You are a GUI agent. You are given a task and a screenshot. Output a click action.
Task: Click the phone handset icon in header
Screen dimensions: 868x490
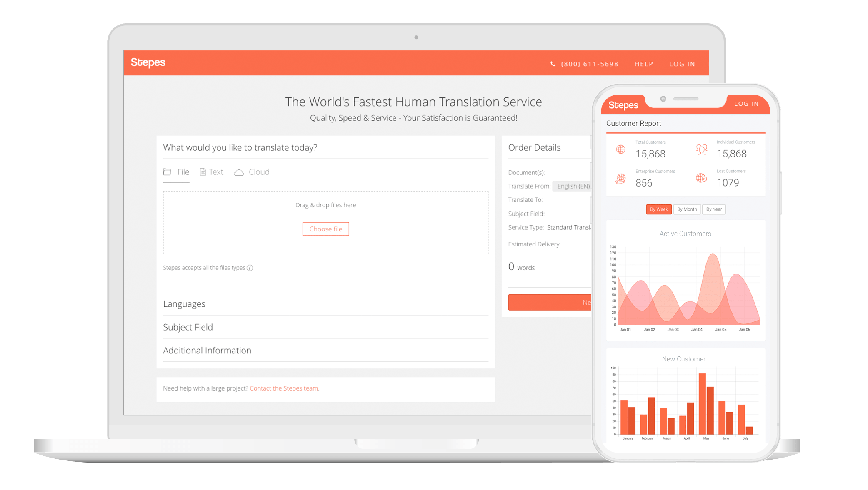pos(553,64)
